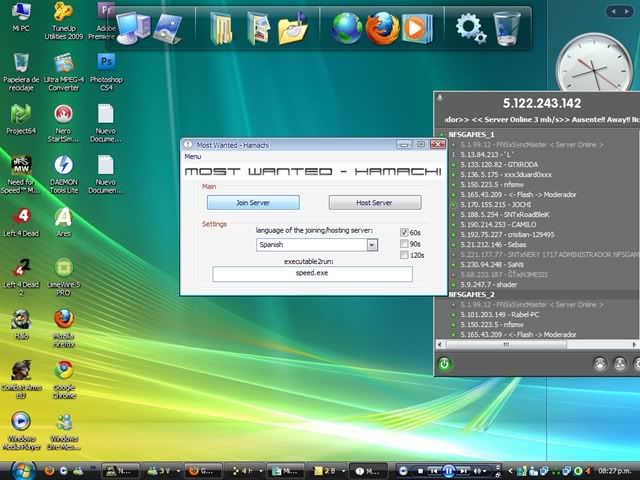Open the binder documents folder dock icon
The width and height of the screenshot is (640, 480).
pos(221,29)
